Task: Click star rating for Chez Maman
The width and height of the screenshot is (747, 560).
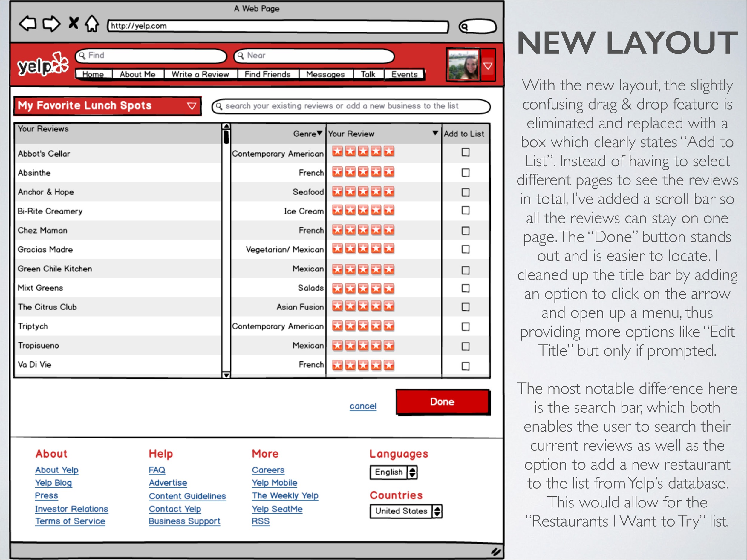Action: tap(363, 230)
